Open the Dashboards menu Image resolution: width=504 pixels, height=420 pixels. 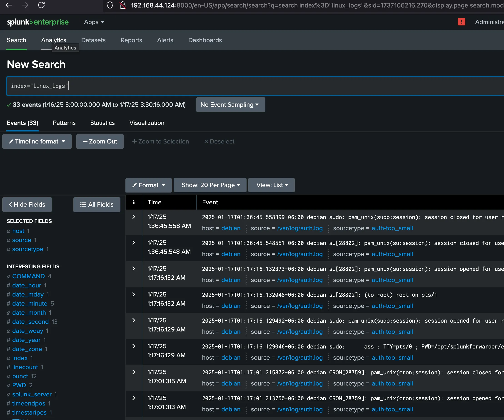point(205,40)
